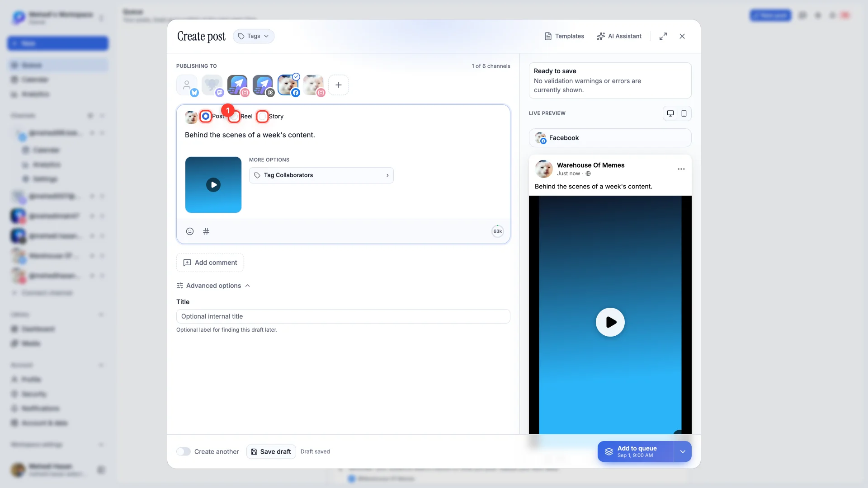Choose the Post type radio button
This screenshot has height=488, width=868.
click(206, 116)
